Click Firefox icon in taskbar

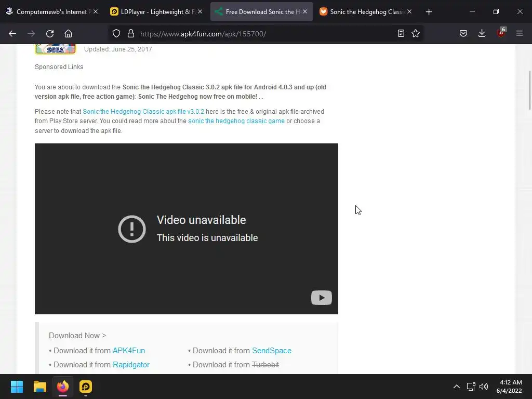(63, 387)
